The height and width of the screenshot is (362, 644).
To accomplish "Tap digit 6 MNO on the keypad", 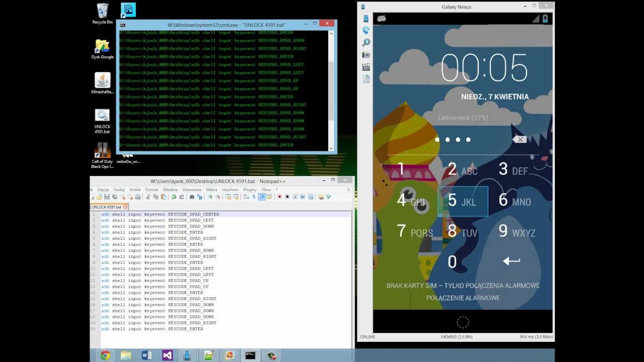I will [514, 200].
